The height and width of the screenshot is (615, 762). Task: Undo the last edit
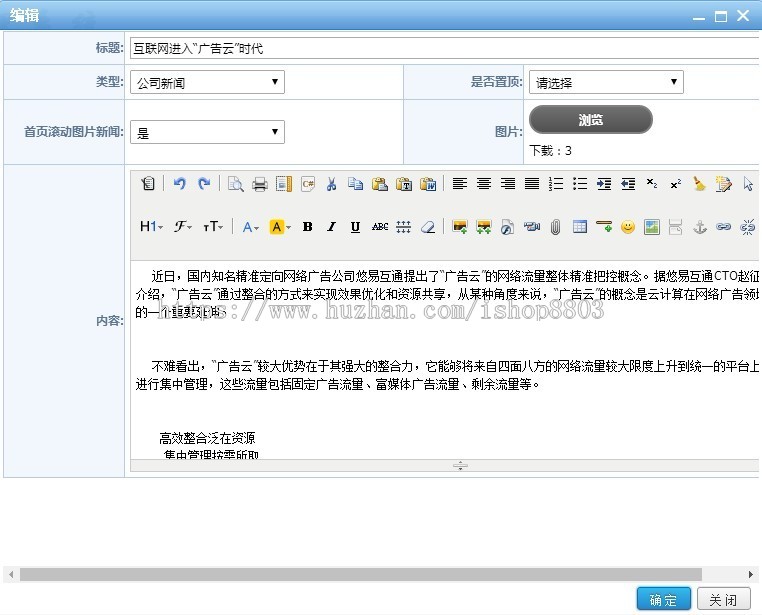[x=180, y=184]
